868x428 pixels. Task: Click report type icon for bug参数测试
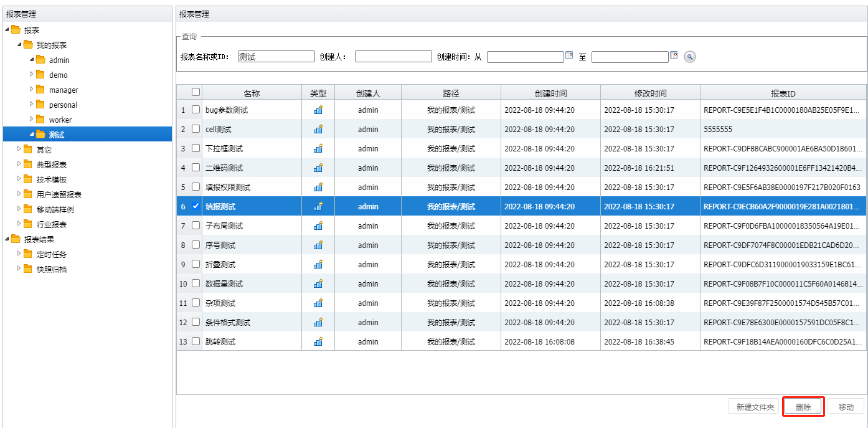[x=318, y=110]
